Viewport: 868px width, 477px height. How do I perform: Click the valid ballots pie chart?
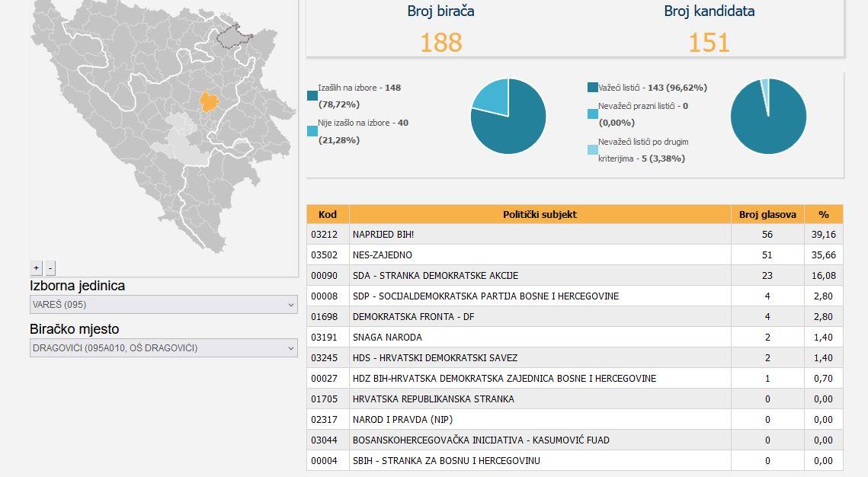(768, 117)
